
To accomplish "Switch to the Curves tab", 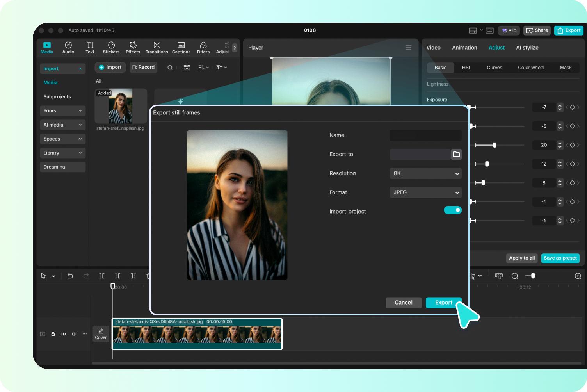I will (494, 68).
